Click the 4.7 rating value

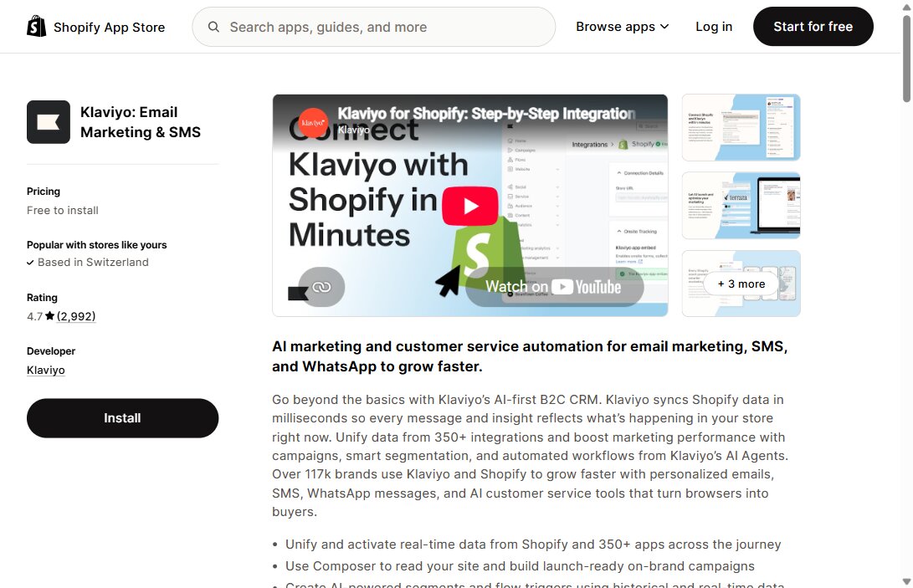34,316
